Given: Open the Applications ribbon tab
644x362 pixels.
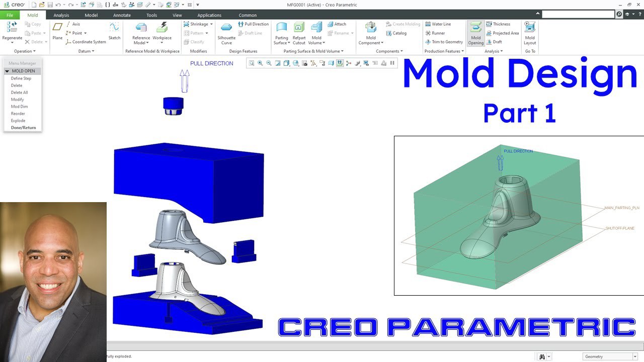Looking at the screenshot, I should tap(209, 15).
